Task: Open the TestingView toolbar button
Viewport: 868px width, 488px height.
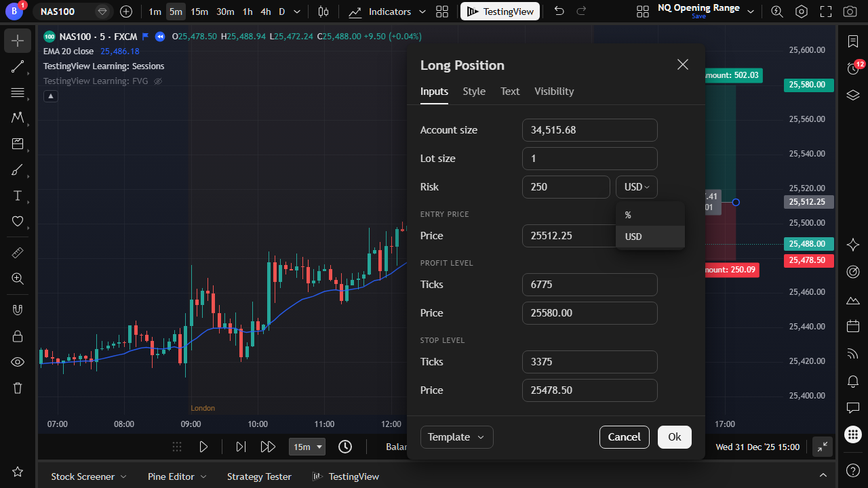Action: (x=500, y=12)
